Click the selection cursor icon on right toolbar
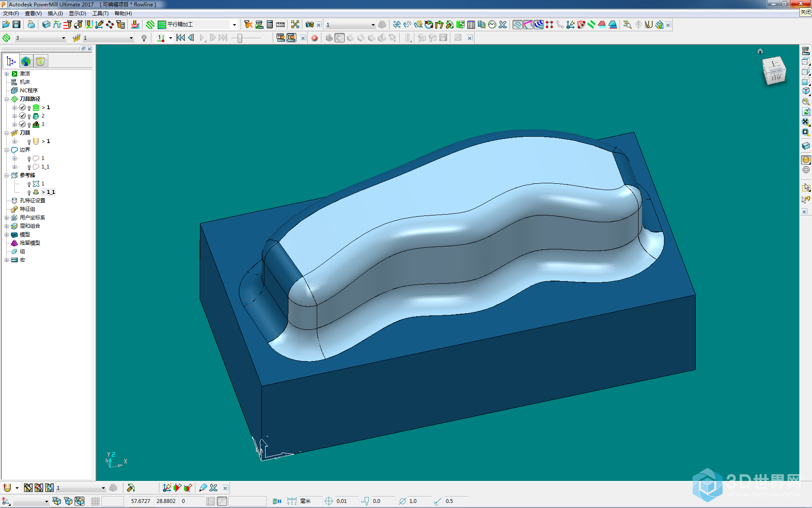Viewport: 812px width, 508px height. point(806,187)
